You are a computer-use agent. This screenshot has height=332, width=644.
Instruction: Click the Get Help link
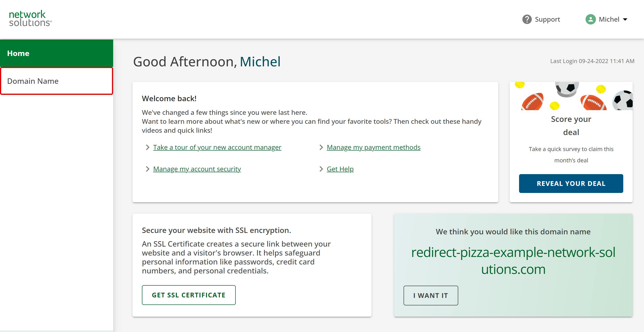click(340, 169)
